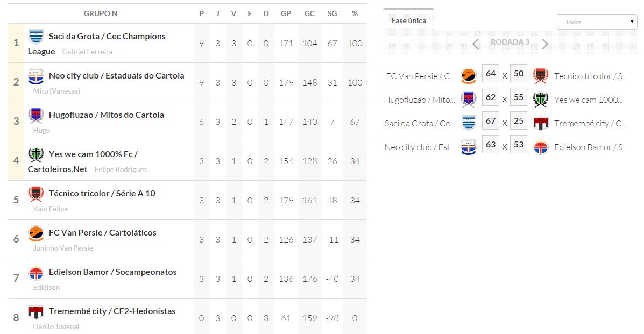Click Tremembé city crest in standings table
The height and width of the screenshot is (334, 644).
[36, 311]
